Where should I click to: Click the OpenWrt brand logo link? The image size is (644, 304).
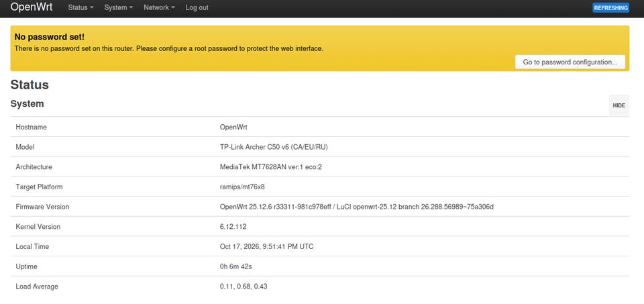pyautogui.click(x=32, y=7)
